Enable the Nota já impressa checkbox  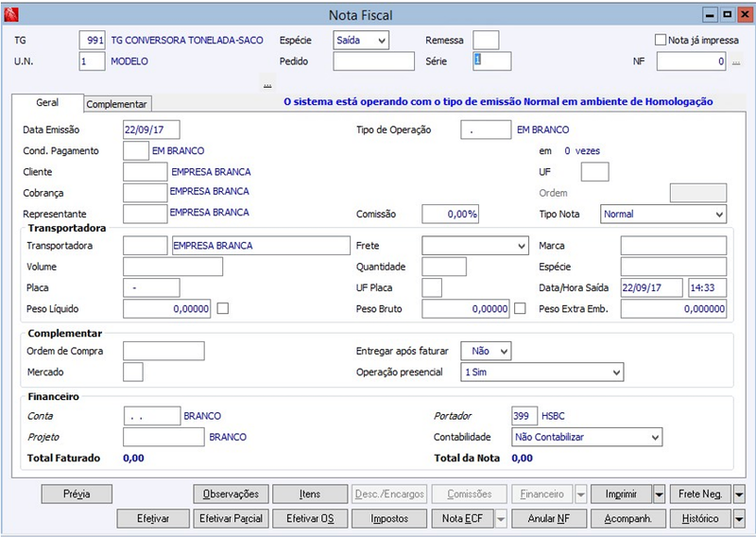click(x=660, y=40)
